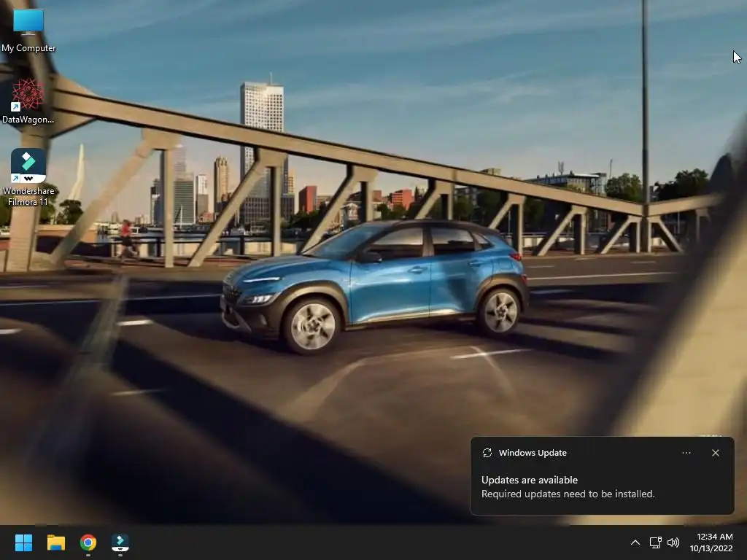Select the Wondershare Filmora 11 desktop shortcut
This screenshot has width=747, height=560.
click(x=28, y=177)
